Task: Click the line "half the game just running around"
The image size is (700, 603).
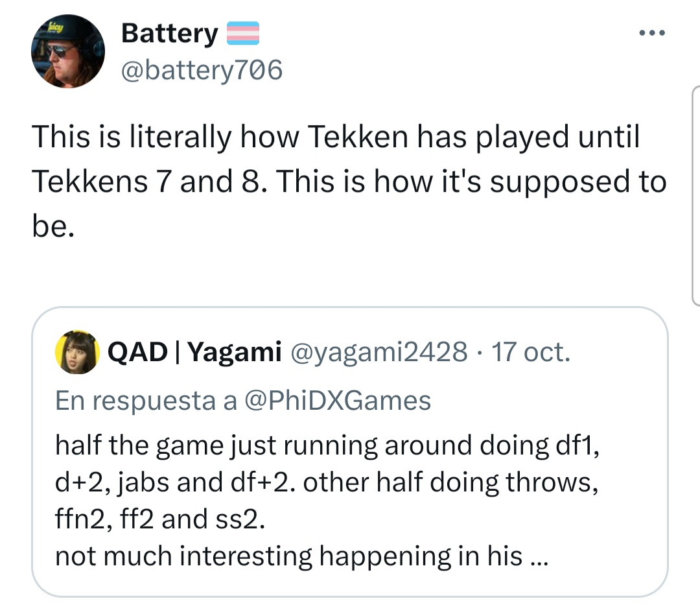Action: click(x=327, y=445)
